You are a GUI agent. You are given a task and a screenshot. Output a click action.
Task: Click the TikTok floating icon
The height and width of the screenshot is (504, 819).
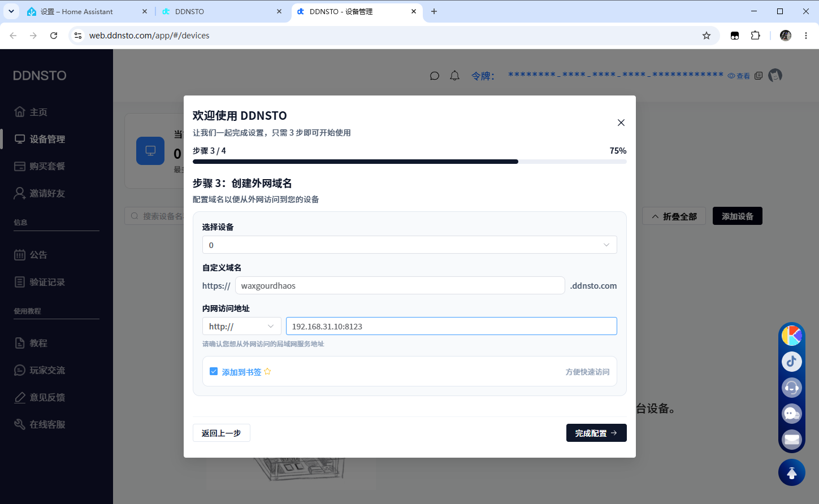792,362
